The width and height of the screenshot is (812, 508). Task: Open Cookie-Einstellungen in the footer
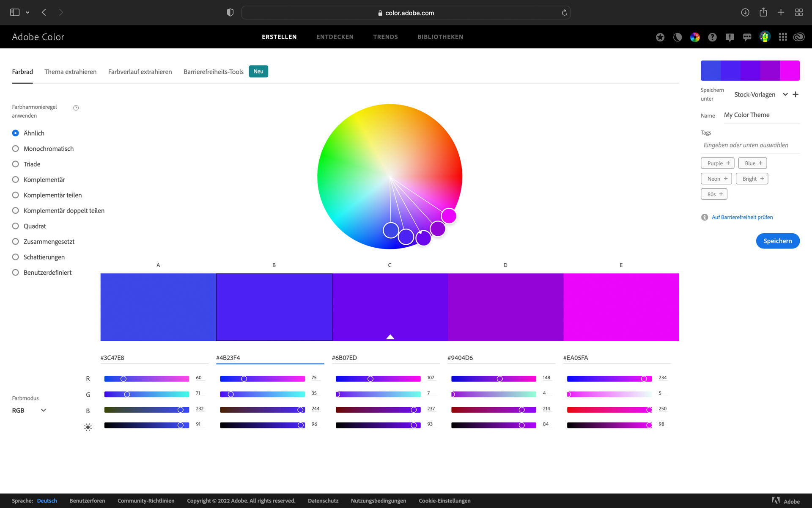pyautogui.click(x=444, y=501)
